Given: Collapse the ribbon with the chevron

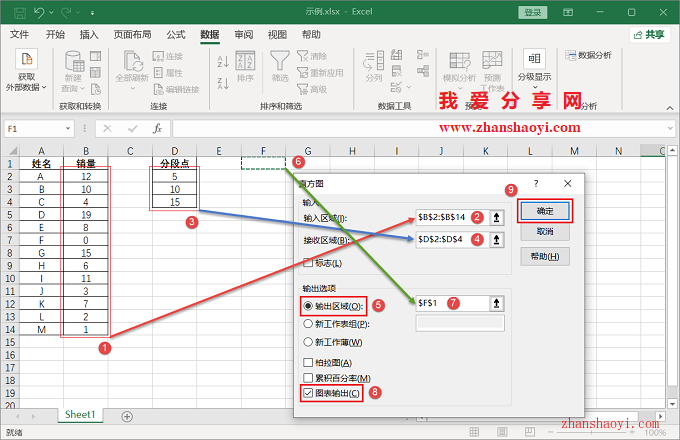Looking at the screenshot, I should coord(670,108).
